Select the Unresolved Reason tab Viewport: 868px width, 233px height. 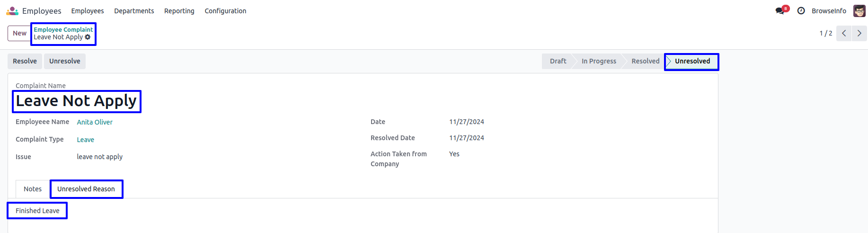point(86,189)
